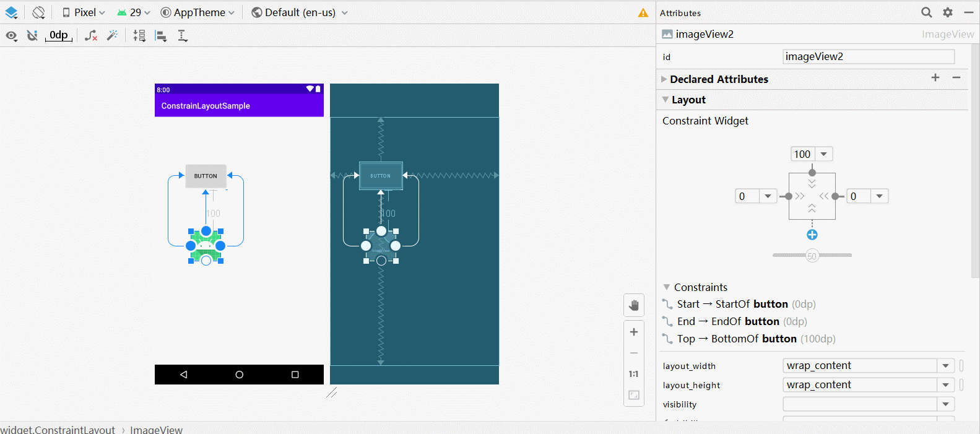Click the infer constraints magic wand
This screenshot has width=980, height=434.
[x=112, y=36]
